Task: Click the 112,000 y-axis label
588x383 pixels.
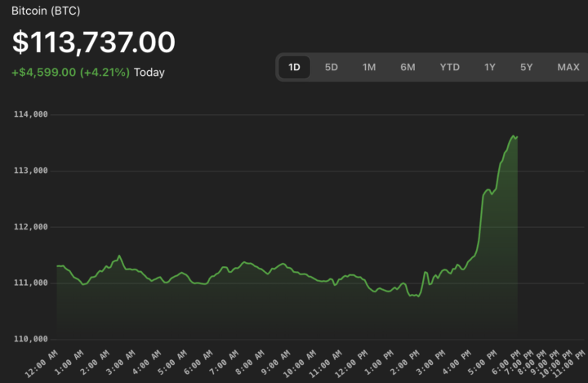Action: point(31,227)
